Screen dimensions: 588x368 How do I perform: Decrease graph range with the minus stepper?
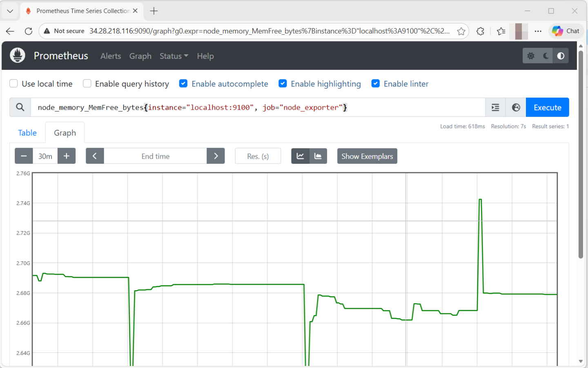pos(24,156)
